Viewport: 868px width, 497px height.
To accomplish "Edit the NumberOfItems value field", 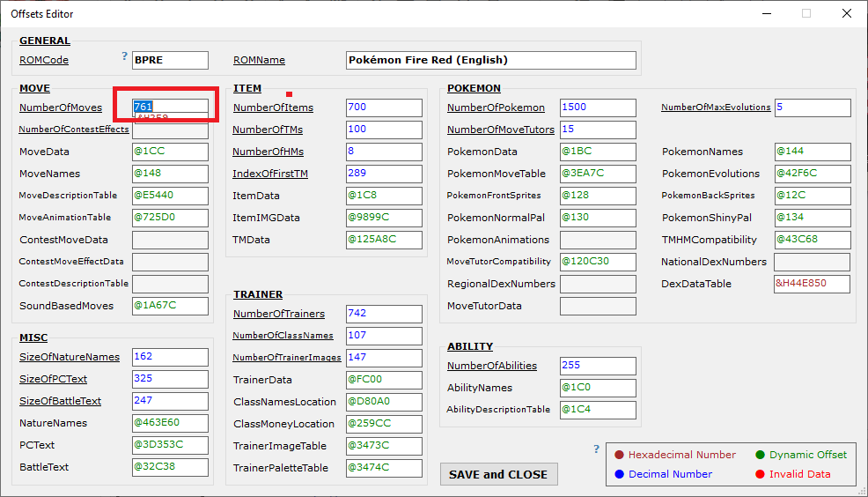I will (383, 108).
